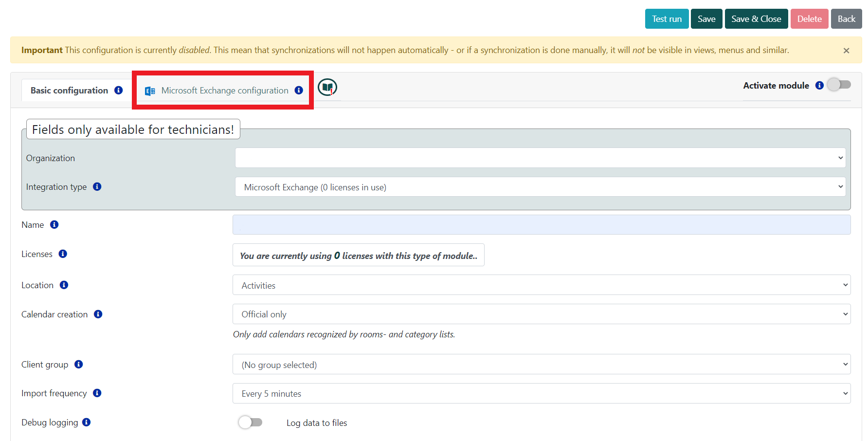Click the Test run button
Screen dimensions: 868x441
coord(667,19)
